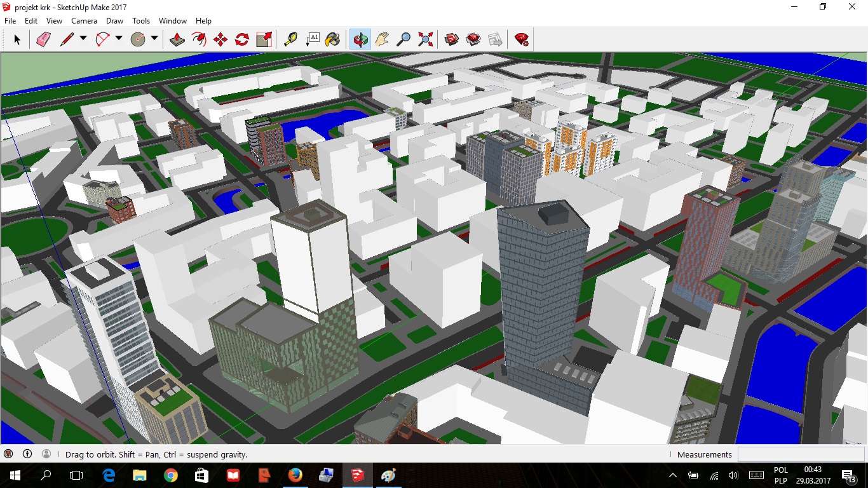Select the Arc drawing tool
Viewport: 868px width, 488px height.
[102, 39]
